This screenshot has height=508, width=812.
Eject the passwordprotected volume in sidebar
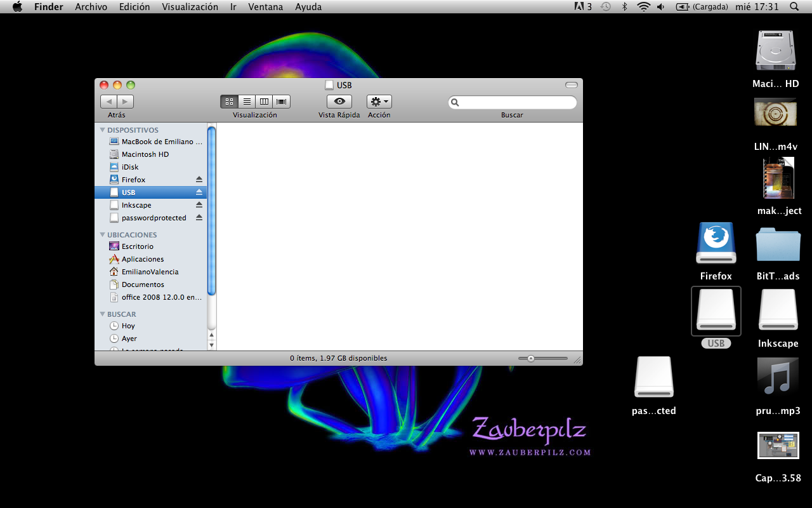(x=199, y=218)
